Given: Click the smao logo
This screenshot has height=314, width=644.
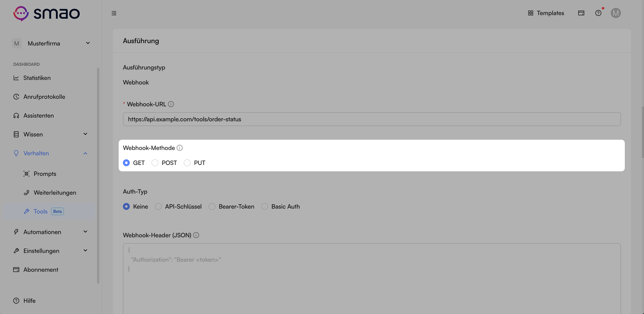Looking at the screenshot, I should pyautogui.click(x=47, y=13).
